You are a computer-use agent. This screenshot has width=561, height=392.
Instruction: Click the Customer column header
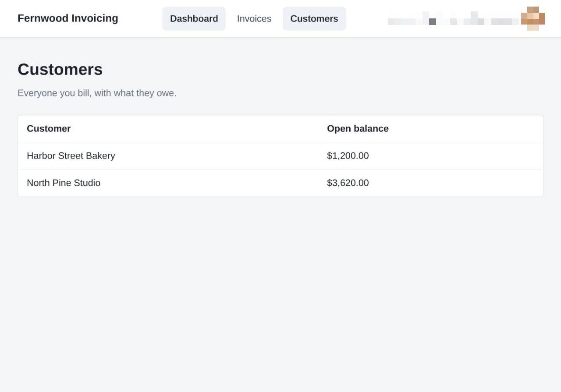coord(49,129)
